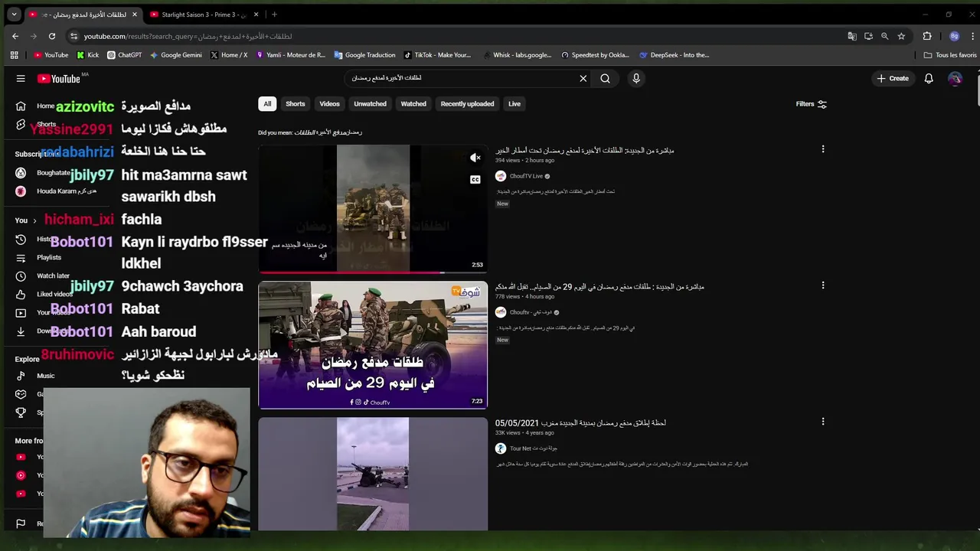980x551 pixels.
Task: Open the ChatGPT bookmark
Action: (125, 55)
